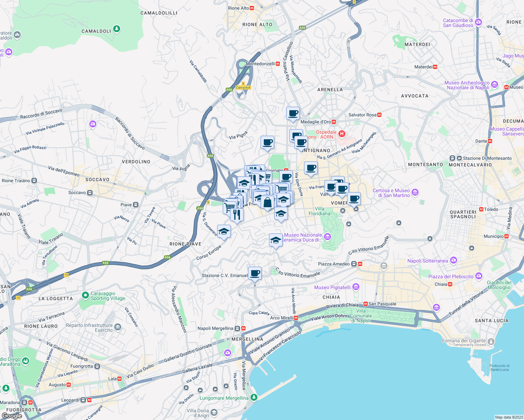This screenshot has width=524, height=420.
Task: Open the Villa Doria d'Angri museum icon
Action: click(215, 413)
